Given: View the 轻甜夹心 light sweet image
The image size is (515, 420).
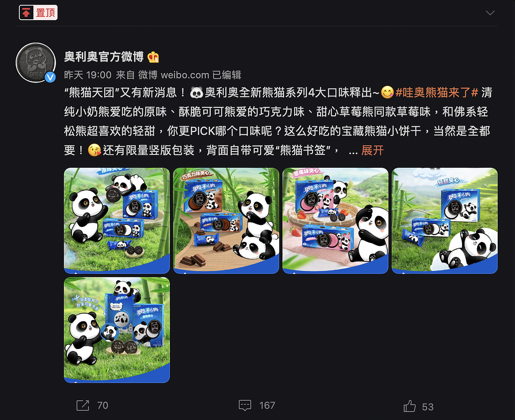Looking at the screenshot, I should (445, 221).
